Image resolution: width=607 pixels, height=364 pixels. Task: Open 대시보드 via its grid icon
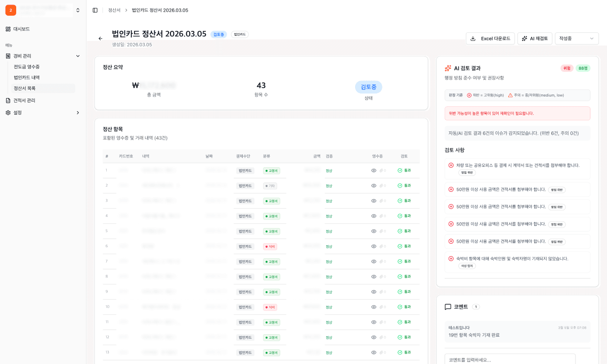[x=7, y=29]
